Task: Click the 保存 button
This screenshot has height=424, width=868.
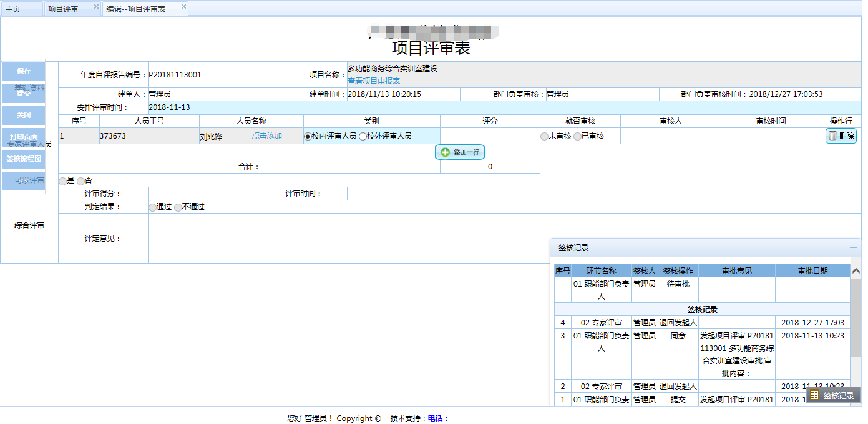Action: click(24, 71)
